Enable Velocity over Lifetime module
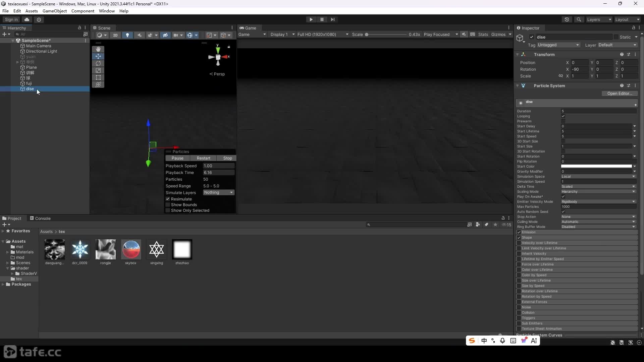Viewport: 644px width, 362px height. coord(519,243)
